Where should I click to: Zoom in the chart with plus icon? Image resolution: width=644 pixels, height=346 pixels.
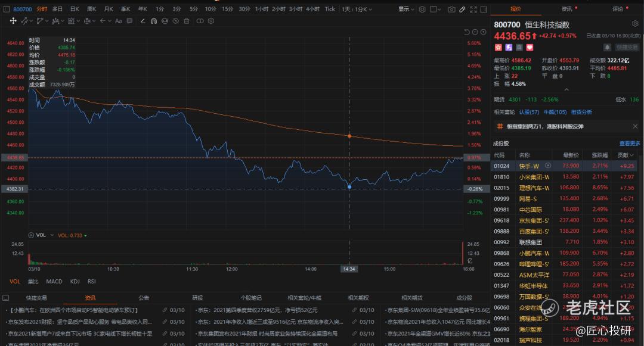[x=483, y=32]
